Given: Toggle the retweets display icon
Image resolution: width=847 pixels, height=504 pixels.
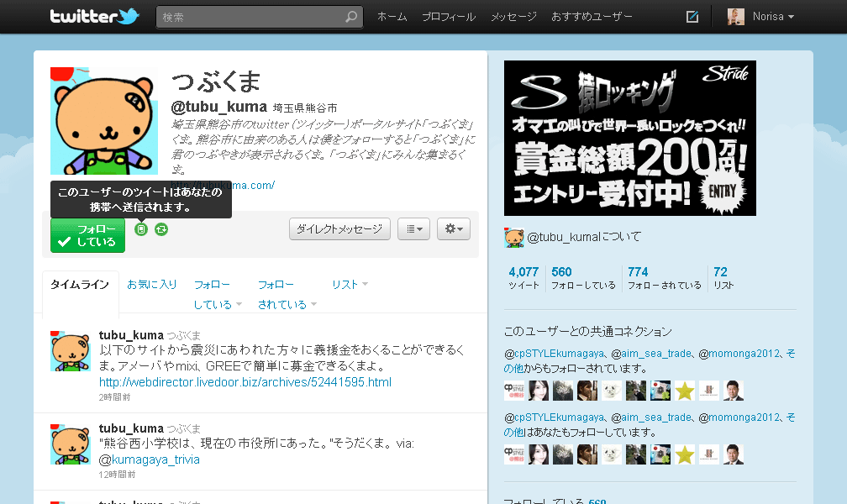Looking at the screenshot, I should (x=161, y=229).
